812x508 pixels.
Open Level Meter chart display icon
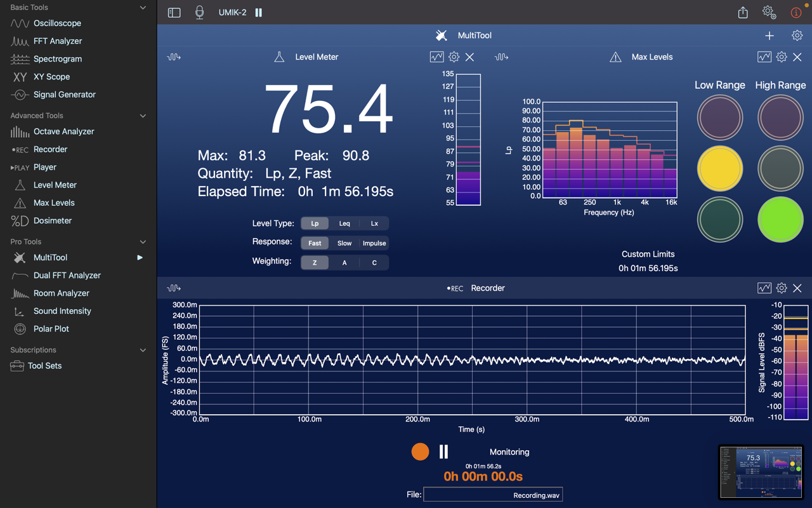point(436,57)
